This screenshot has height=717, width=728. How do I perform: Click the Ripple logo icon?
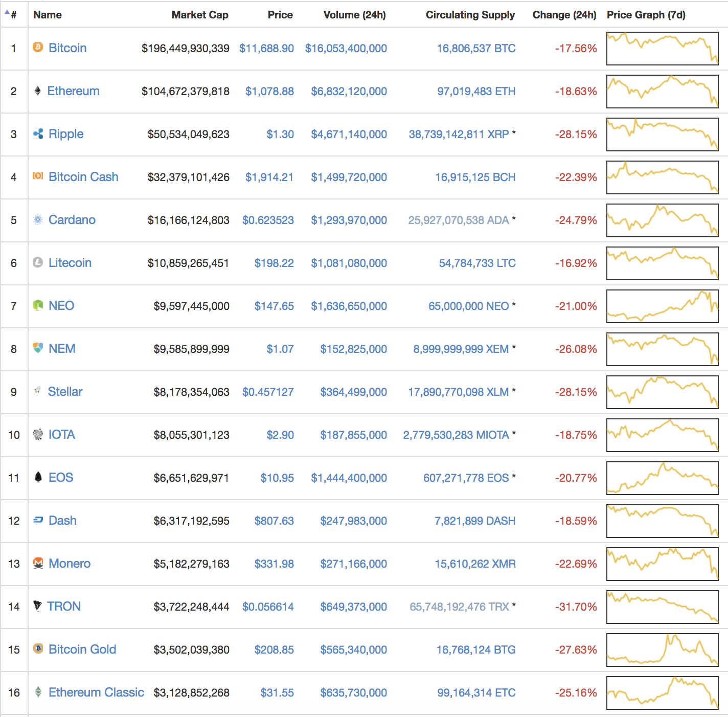(38, 133)
